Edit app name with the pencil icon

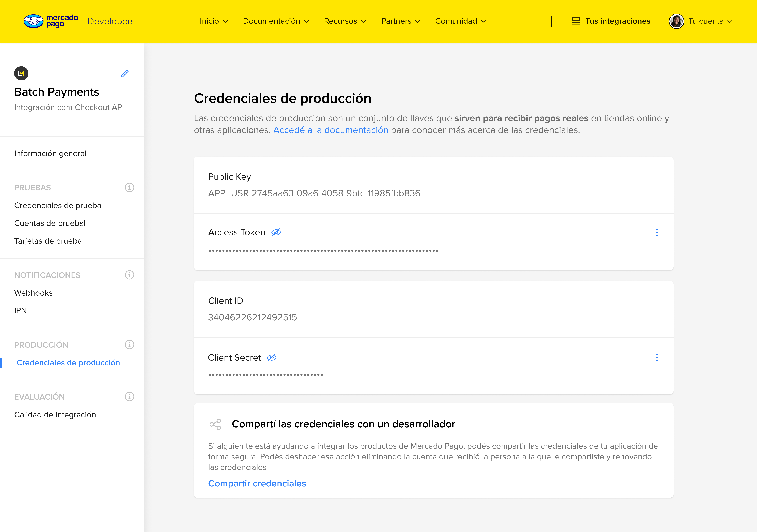click(x=125, y=73)
